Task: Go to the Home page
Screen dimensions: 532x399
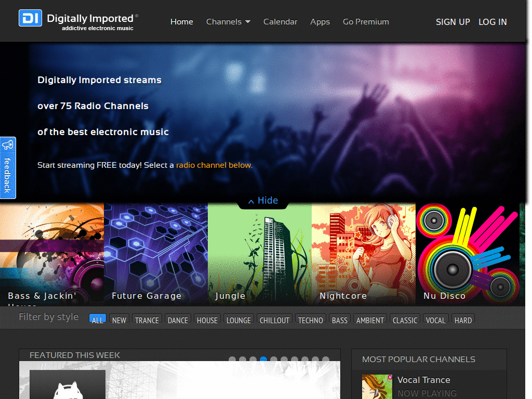Action: [181, 22]
